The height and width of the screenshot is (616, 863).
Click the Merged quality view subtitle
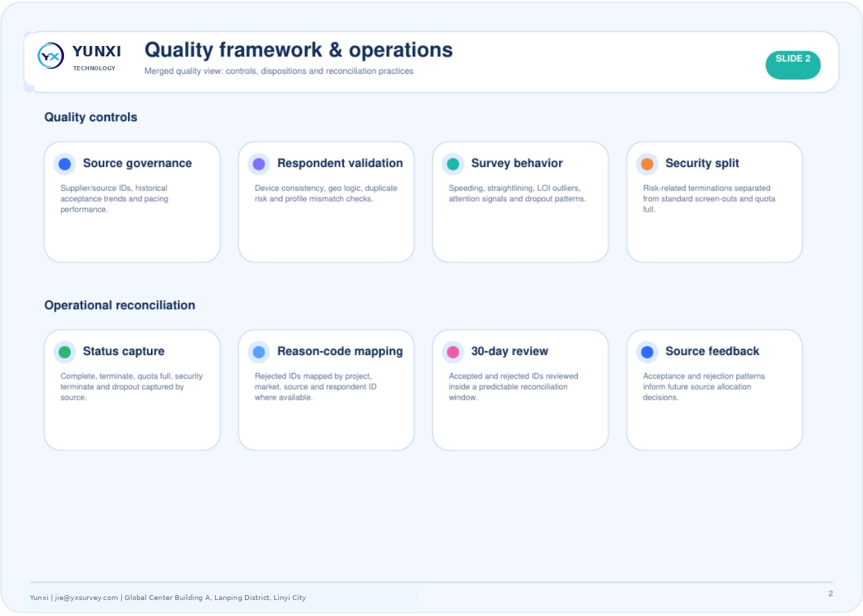279,71
